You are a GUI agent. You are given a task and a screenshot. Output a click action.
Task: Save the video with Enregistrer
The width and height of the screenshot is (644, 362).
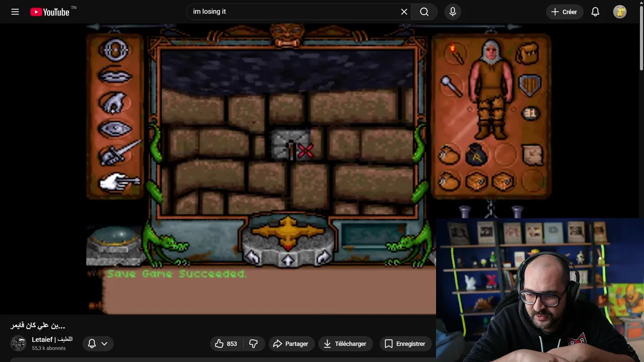point(406,344)
